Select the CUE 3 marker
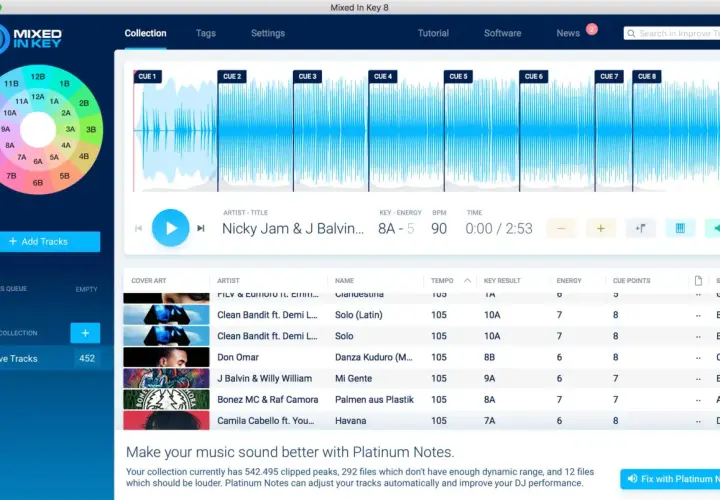The height and width of the screenshot is (500, 720). point(307,76)
